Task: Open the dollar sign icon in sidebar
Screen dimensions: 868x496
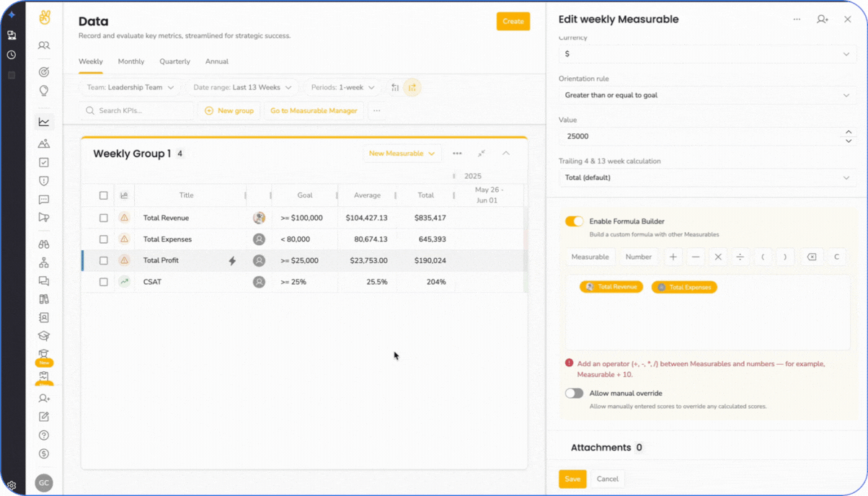Action: [x=44, y=454]
